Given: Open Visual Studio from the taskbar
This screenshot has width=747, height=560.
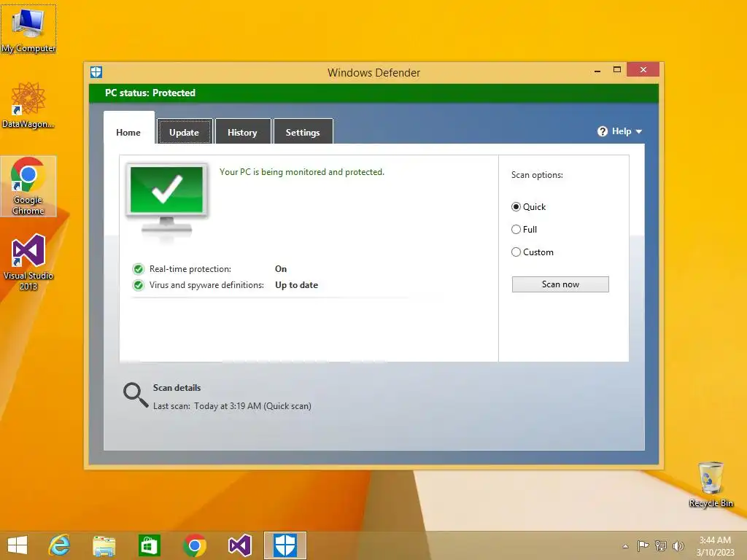Looking at the screenshot, I should point(239,545).
